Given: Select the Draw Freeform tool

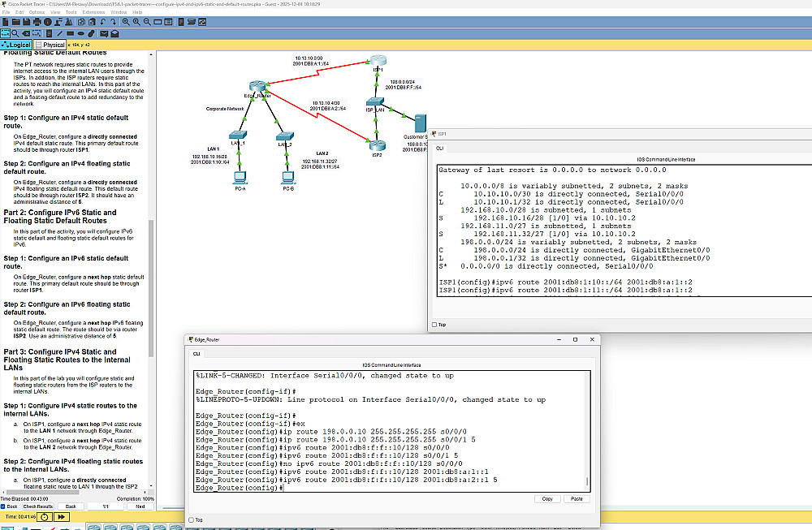Looking at the screenshot, I should point(91,33).
